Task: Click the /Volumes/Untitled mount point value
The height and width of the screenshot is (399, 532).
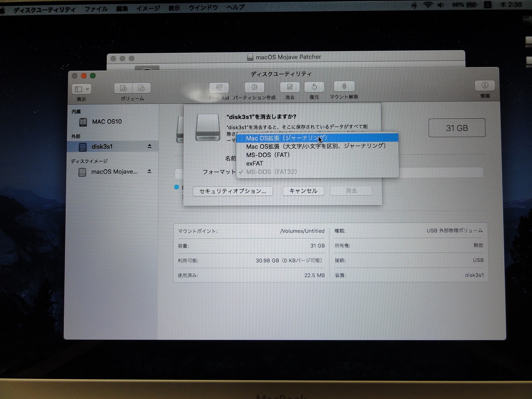Action: (302, 231)
